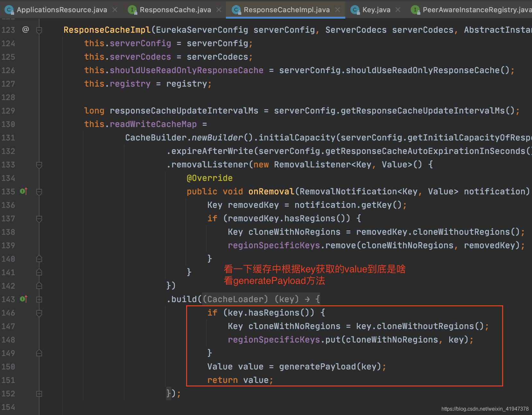Screen dimensions: 532x415
Task: Click on onRemoval method name
Action: (x=271, y=191)
